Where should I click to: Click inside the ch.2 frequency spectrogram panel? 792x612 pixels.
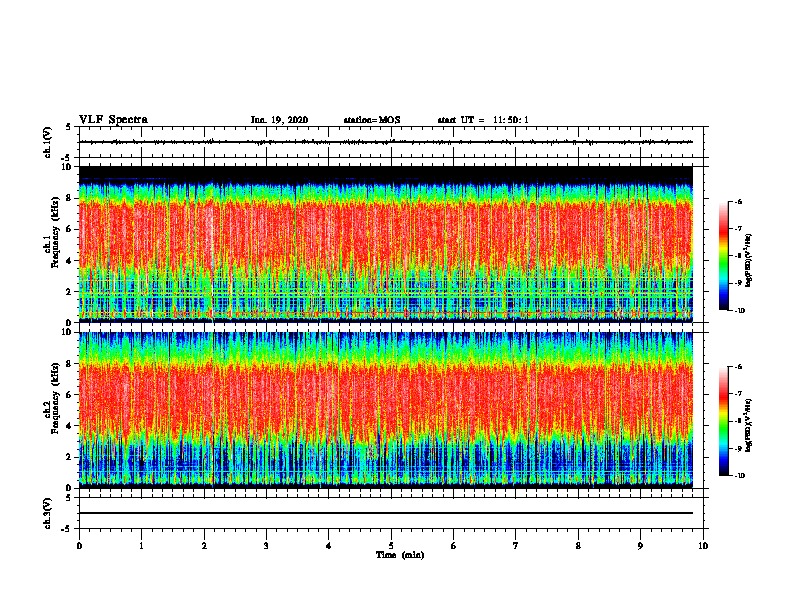tap(386, 410)
